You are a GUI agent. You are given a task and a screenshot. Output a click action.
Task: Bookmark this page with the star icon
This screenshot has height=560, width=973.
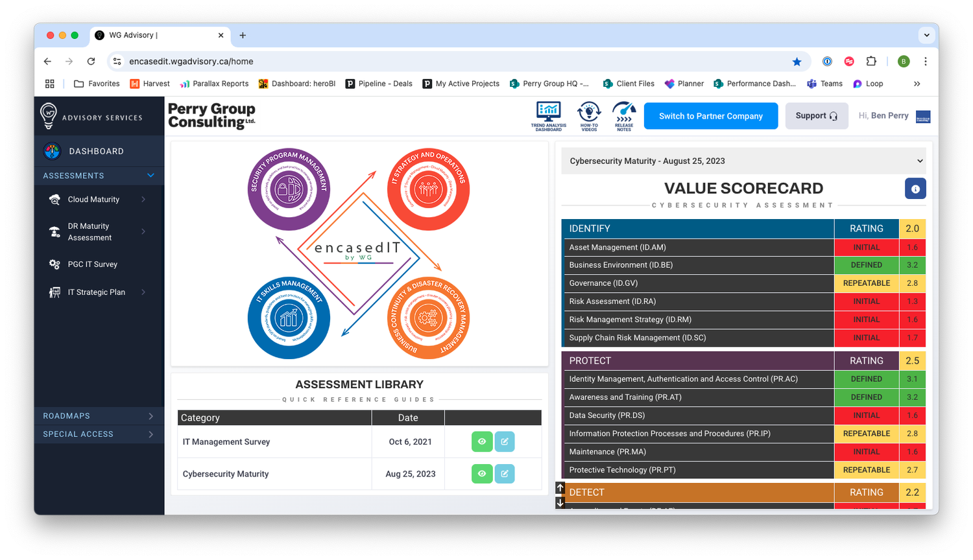(x=797, y=62)
